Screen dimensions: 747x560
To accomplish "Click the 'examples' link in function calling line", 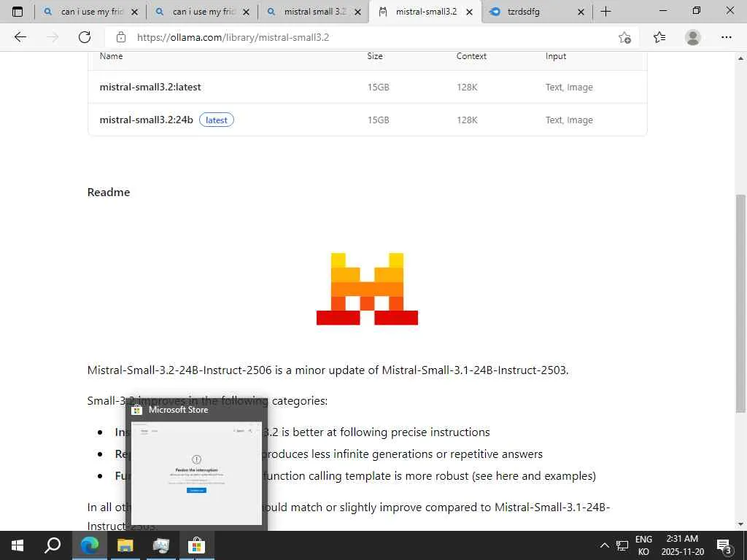I will click(x=566, y=475).
